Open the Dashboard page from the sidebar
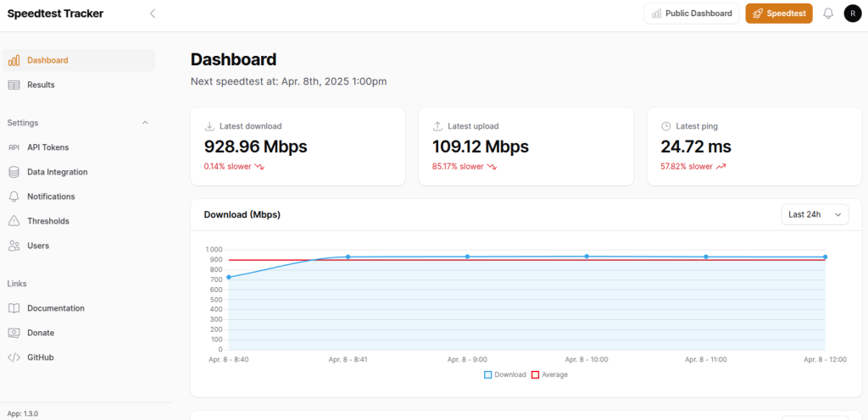Viewport: 868px width, 420px height. (79, 60)
